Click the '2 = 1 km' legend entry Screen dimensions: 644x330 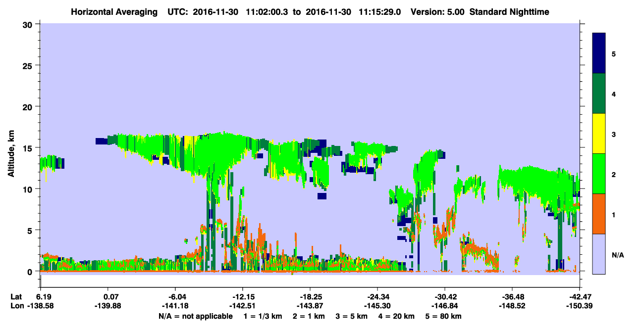[x=309, y=316]
